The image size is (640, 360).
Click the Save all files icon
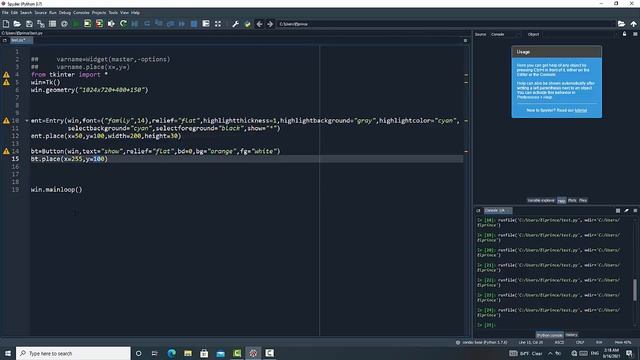point(41,24)
